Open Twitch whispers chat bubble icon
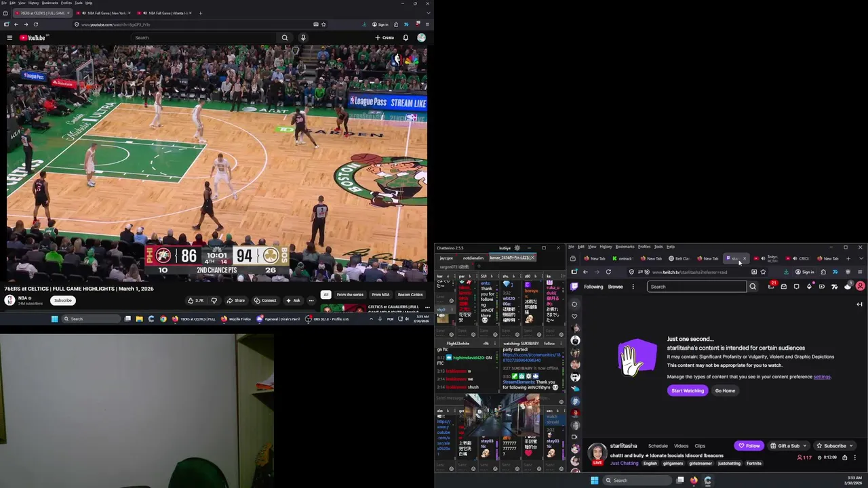The height and width of the screenshot is (488, 868). click(796, 287)
